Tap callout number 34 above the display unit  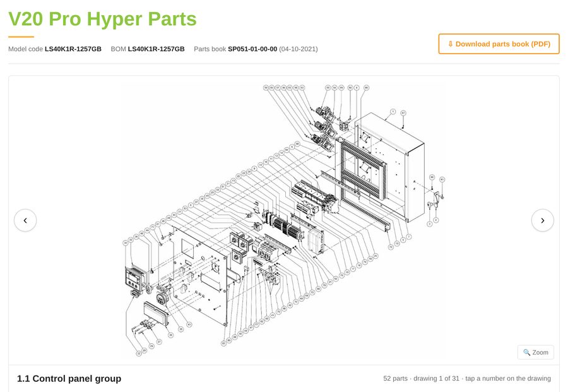(126, 243)
